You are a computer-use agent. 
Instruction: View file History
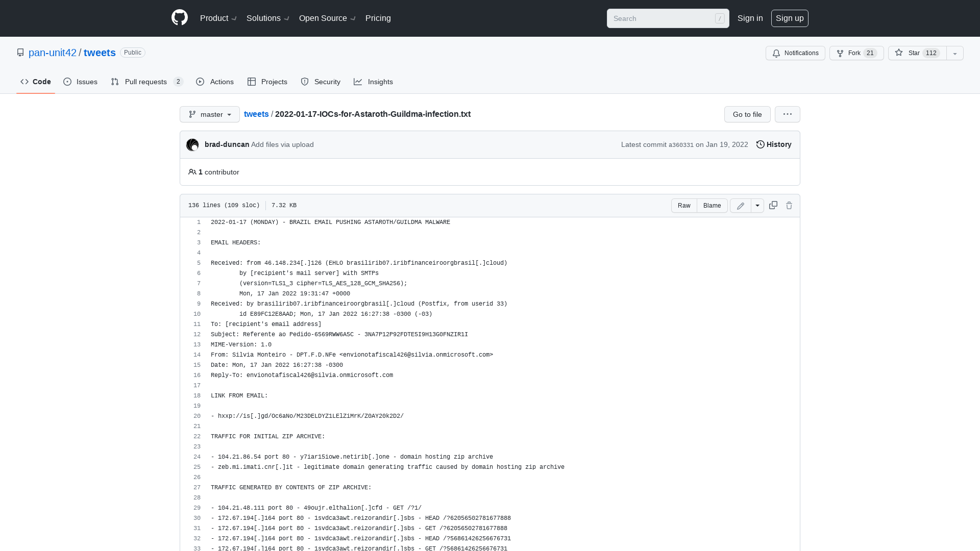pos(774,144)
